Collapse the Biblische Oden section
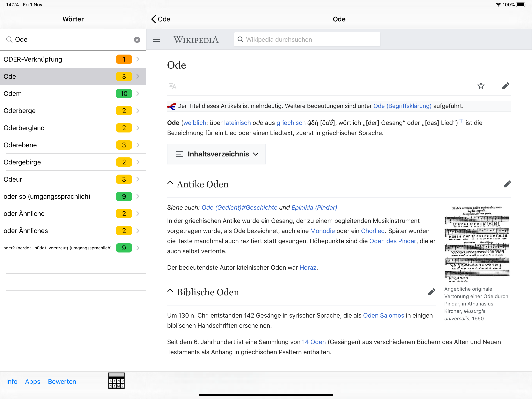This screenshot has height=399, width=532. [170, 290]
